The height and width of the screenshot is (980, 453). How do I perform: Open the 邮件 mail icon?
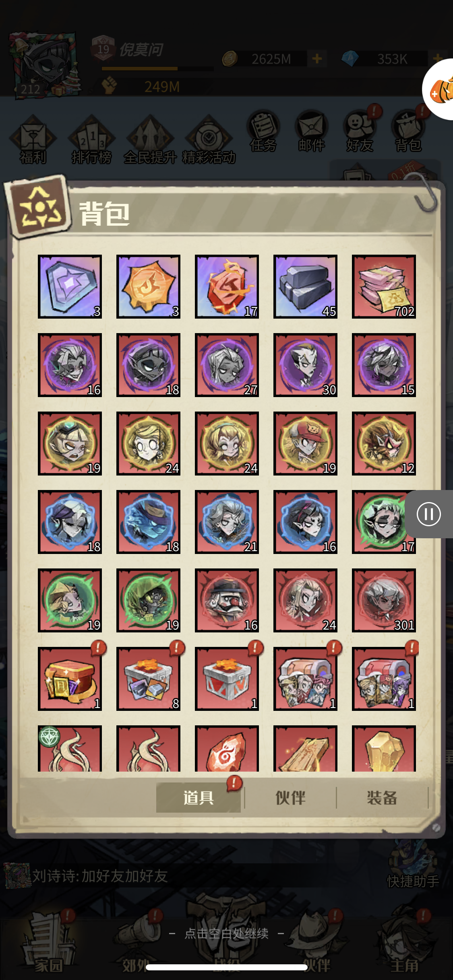point(311,132)
